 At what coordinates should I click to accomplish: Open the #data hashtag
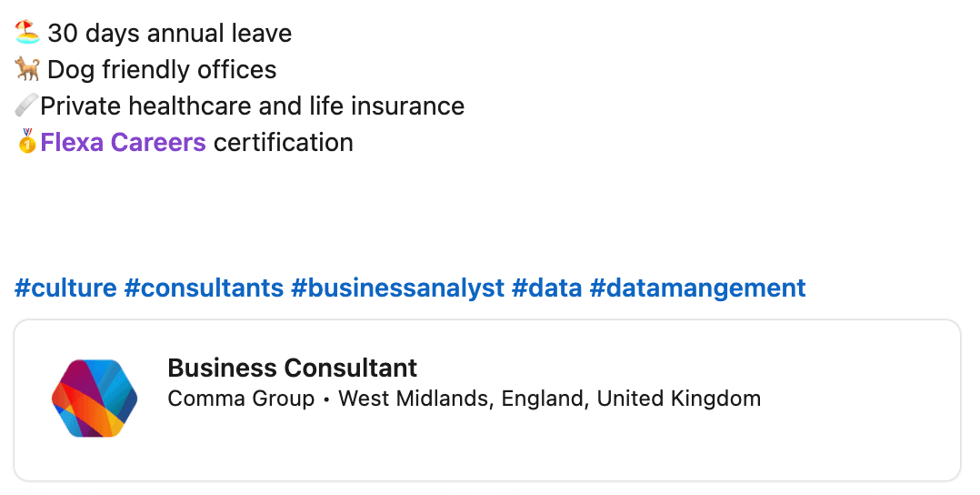click(546, 288)
